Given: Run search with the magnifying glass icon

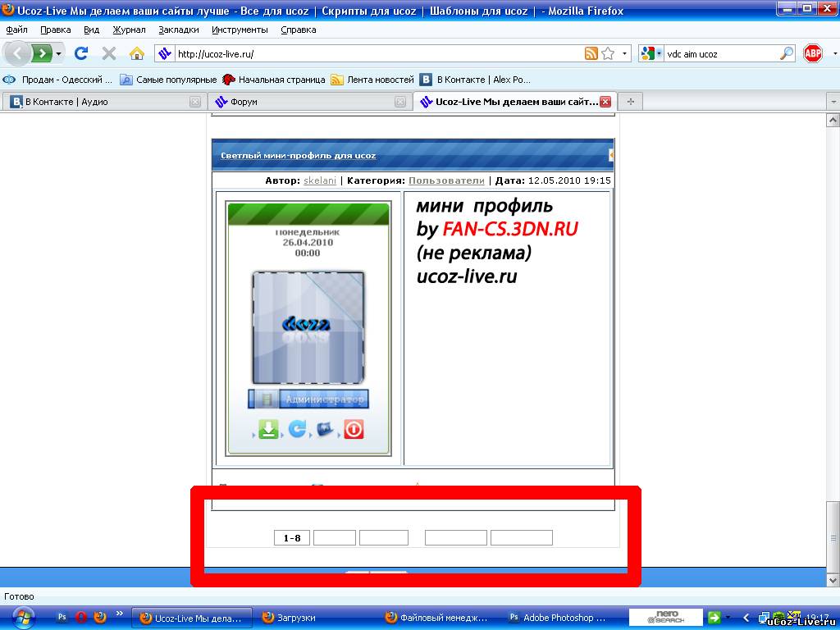Looking at the screenshot, I should tap(786, 53).
